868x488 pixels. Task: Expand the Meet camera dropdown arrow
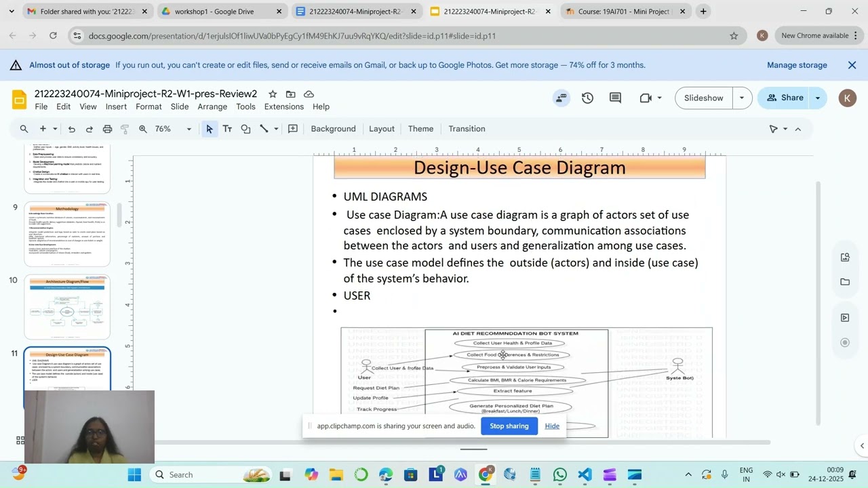pos(659,98)
